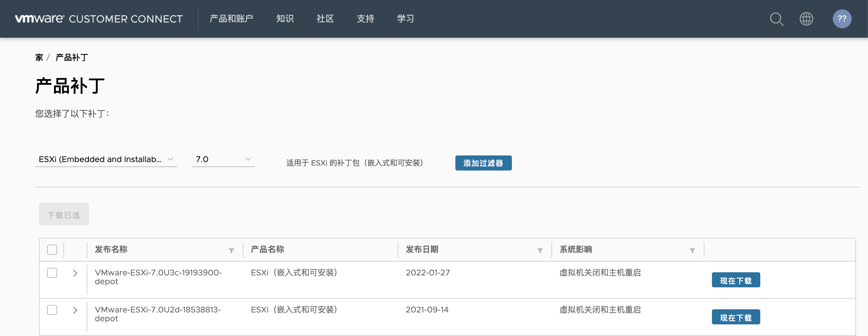Click the 添加过滤器 button
This screenshot has height=336, width=868.
click(x=483, y=163)
